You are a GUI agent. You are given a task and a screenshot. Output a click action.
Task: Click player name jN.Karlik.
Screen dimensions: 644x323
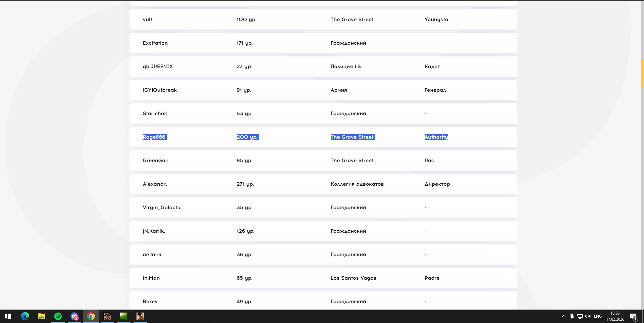(x=154, y=231)
